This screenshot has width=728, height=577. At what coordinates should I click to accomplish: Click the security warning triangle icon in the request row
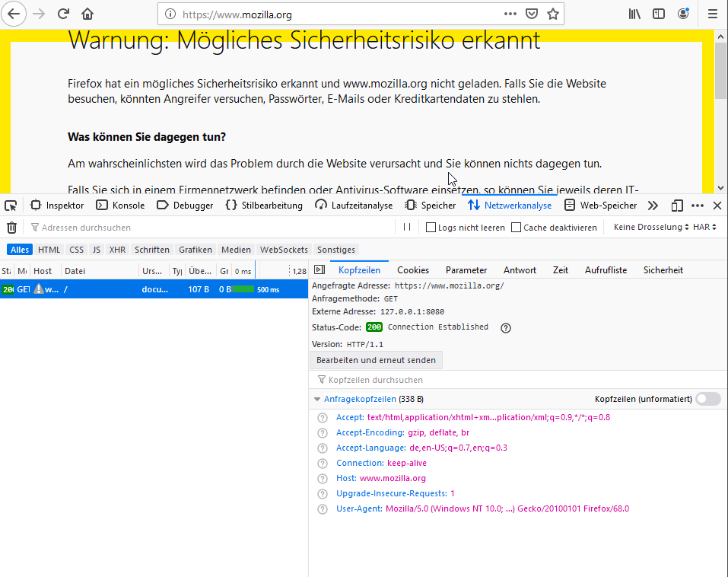pos(39,289)
